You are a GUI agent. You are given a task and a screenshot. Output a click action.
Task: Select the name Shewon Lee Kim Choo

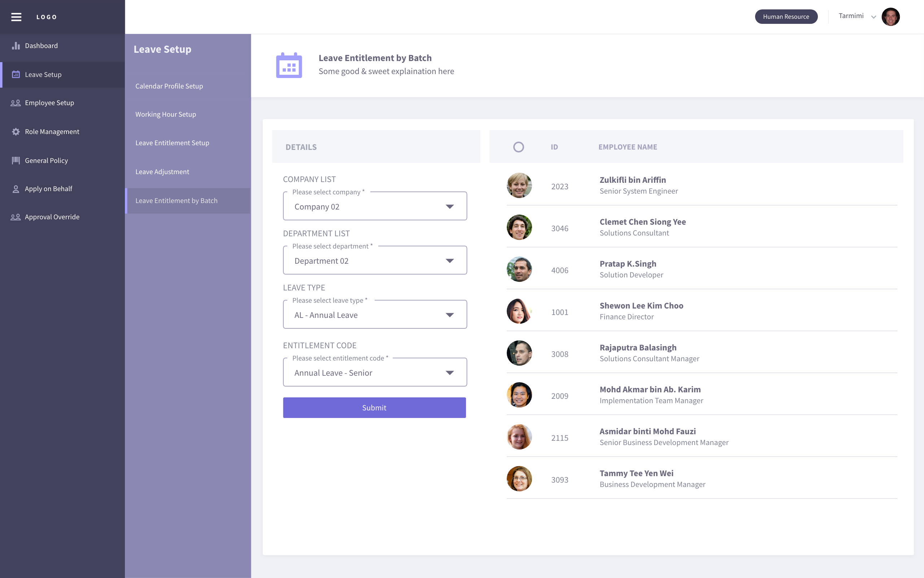(641, 306)
